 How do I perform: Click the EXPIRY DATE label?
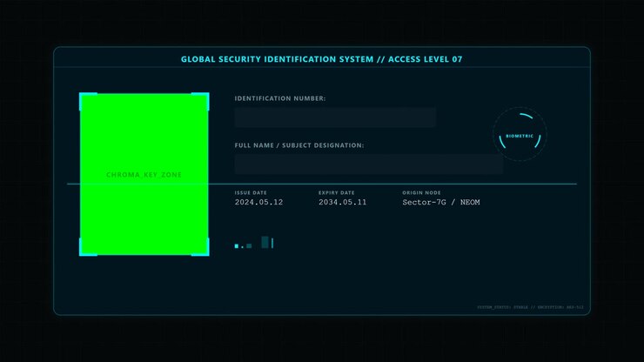tap(337, 192)
